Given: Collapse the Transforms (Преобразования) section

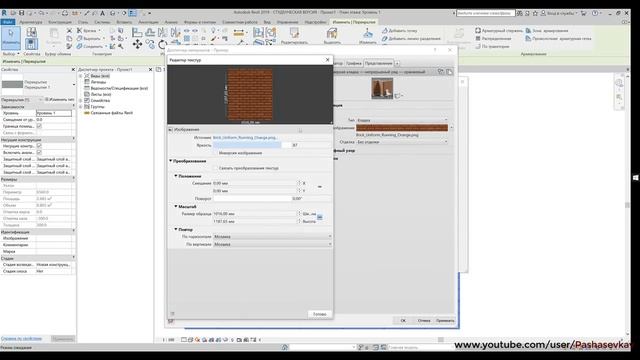Looking at the screenshot, I should tap(171, 161).
